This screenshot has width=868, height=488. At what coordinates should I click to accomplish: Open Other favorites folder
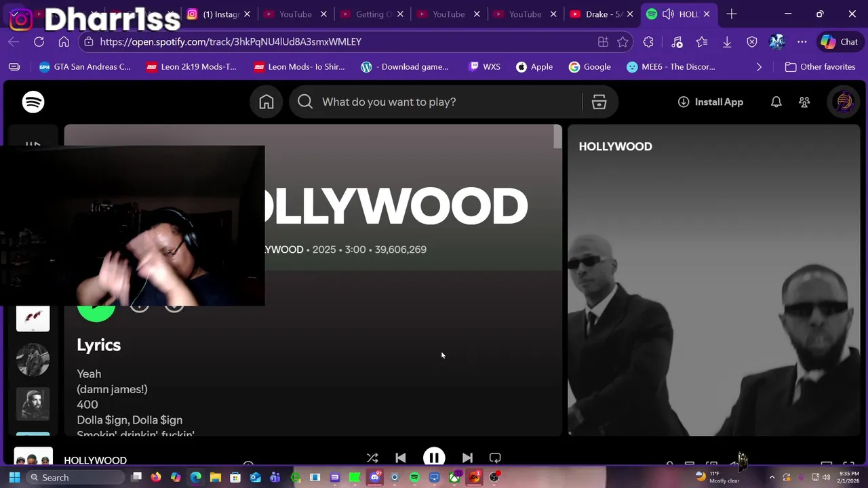click(819, 67)
